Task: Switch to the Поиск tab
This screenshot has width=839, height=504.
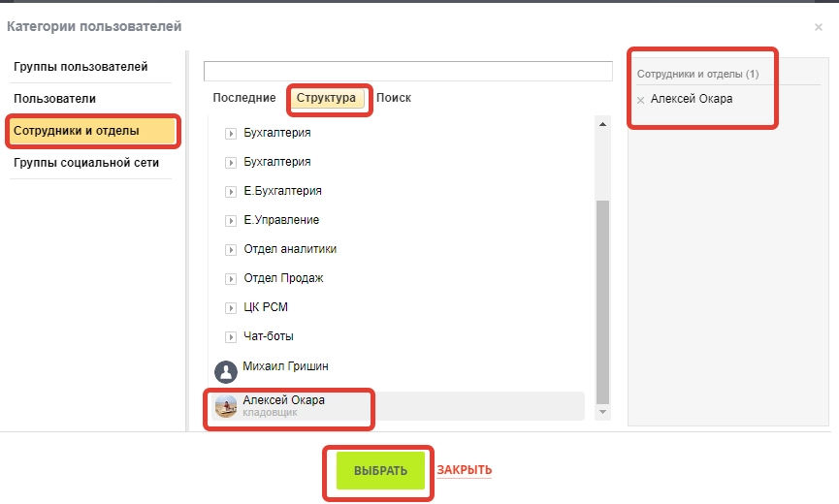Action: (x=394, y=98)
